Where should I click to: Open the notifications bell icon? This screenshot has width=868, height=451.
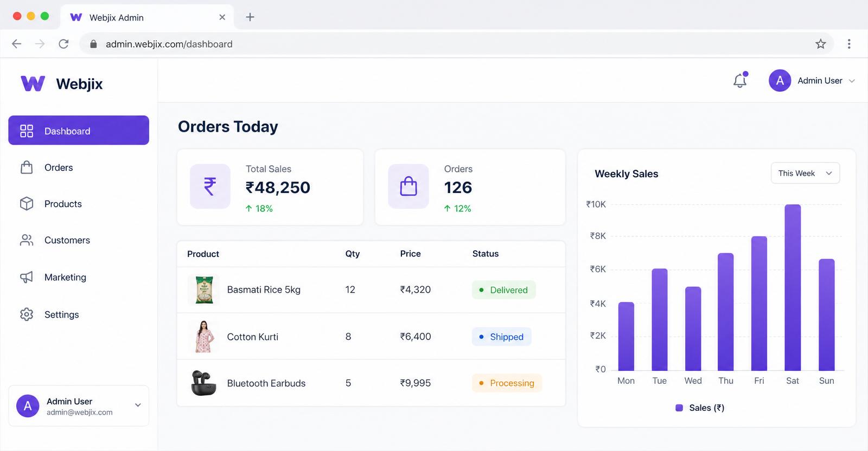740,80
